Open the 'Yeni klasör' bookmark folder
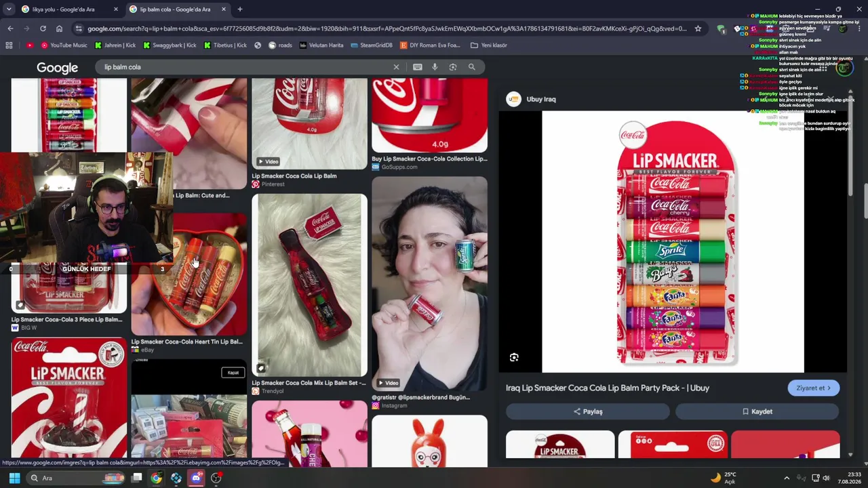The height and width of the screenshot is (488, 868). (489, 45)
